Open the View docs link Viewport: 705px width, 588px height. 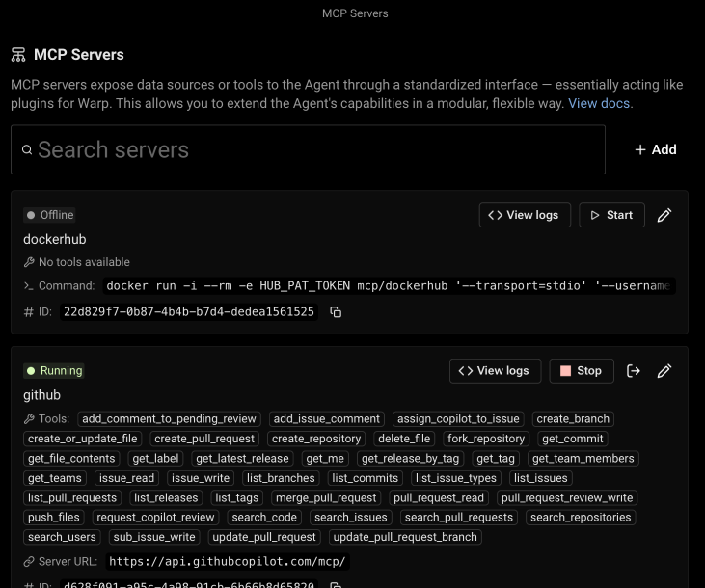599,103
